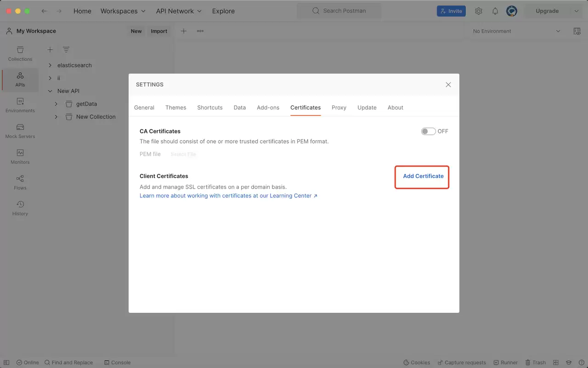Open the No Environment dropdown
588x368 pixels.
[517, 31]
